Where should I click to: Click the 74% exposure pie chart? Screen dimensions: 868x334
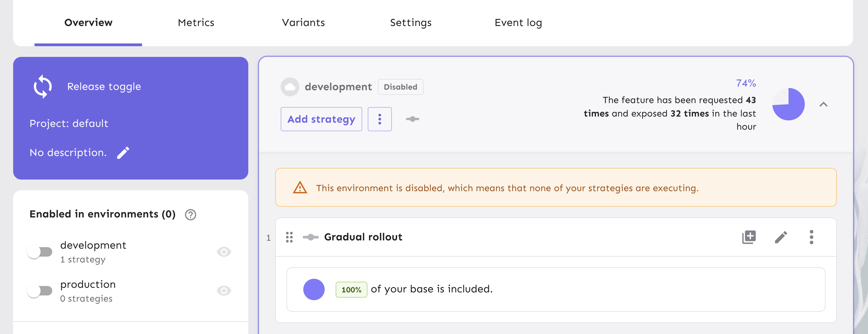[789, 104]
